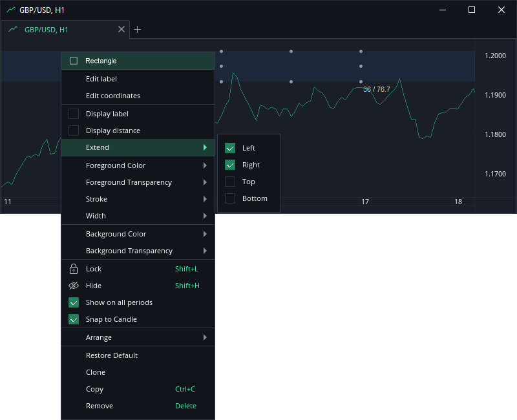Disable Show on all periods checkbox
This screenshot has width=517, height=420.
pos(74,302)
